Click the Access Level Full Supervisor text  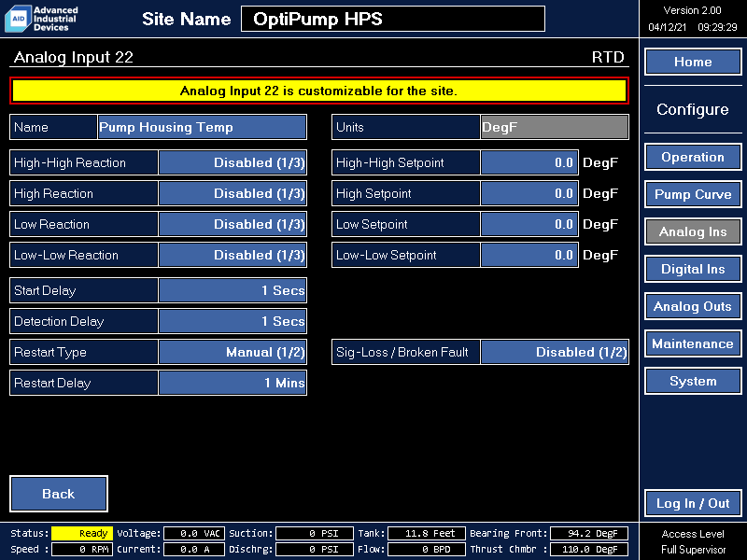tap(693, 541)
